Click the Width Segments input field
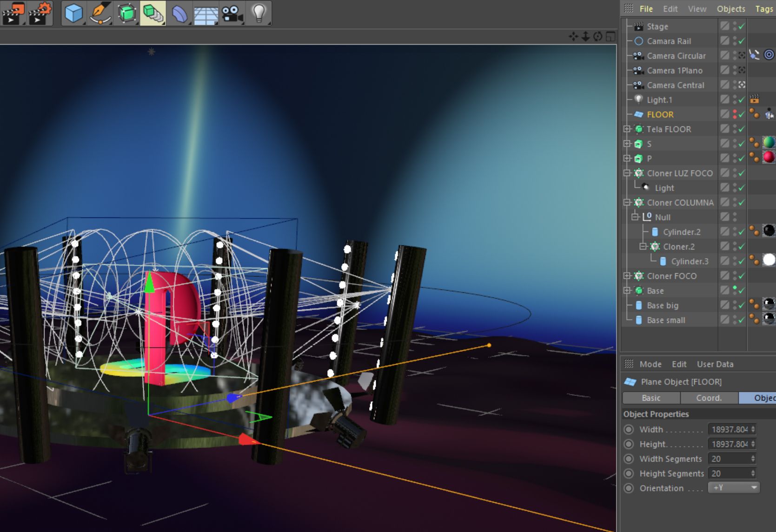The width and height of the screenshot is (776, 532). point(731,459)
